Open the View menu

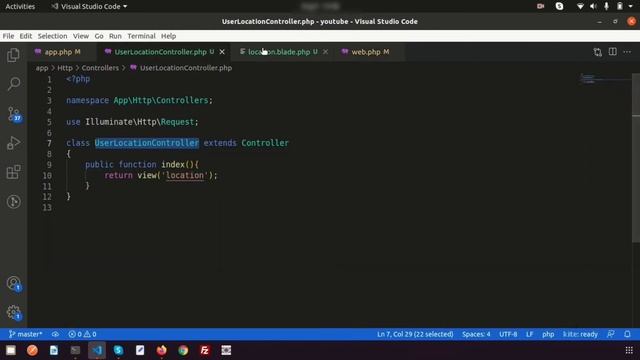[81, 36]
